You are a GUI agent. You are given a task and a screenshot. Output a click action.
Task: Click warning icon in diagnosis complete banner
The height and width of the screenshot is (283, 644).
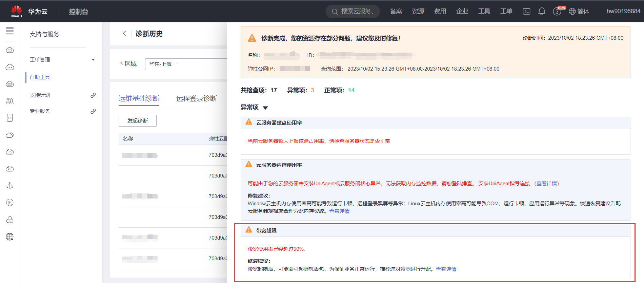[252, 38]
